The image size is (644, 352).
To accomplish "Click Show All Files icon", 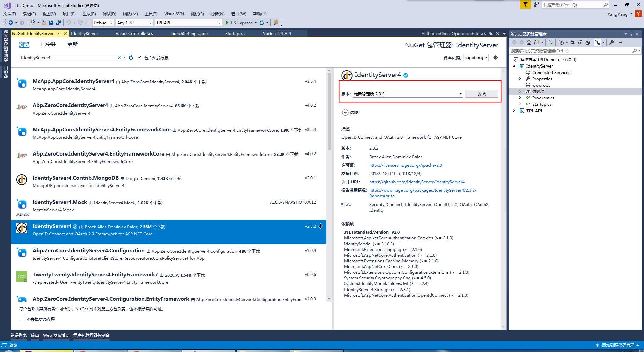I will (587, 42).
